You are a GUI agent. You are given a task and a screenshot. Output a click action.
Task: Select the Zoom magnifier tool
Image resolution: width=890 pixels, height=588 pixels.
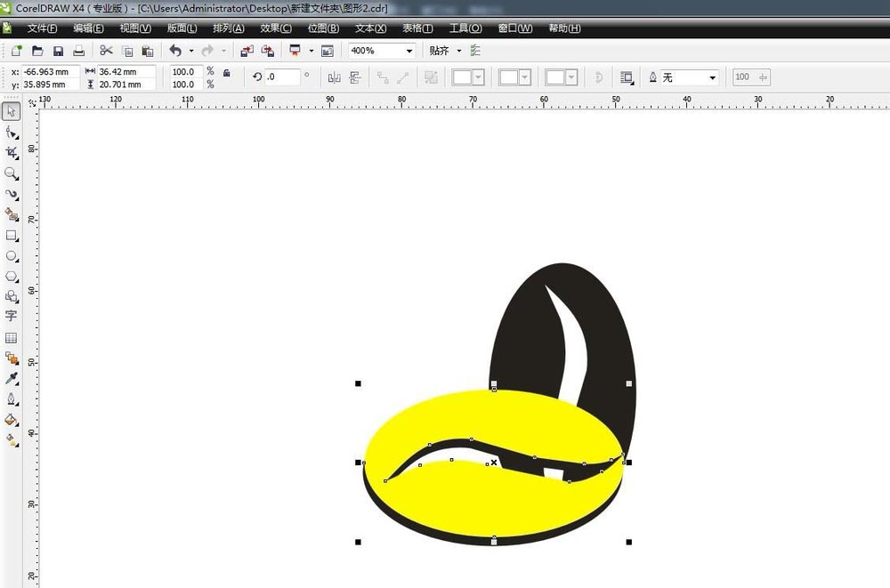[12, 173]
